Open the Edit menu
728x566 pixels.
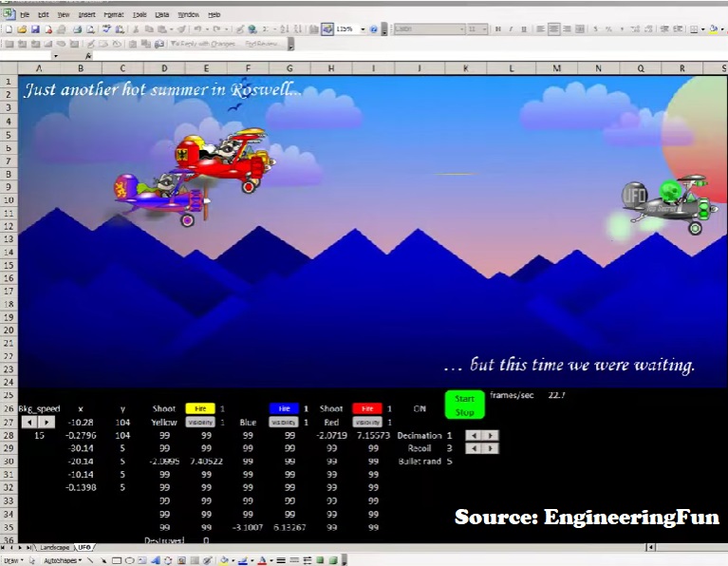tap(43, 15)
